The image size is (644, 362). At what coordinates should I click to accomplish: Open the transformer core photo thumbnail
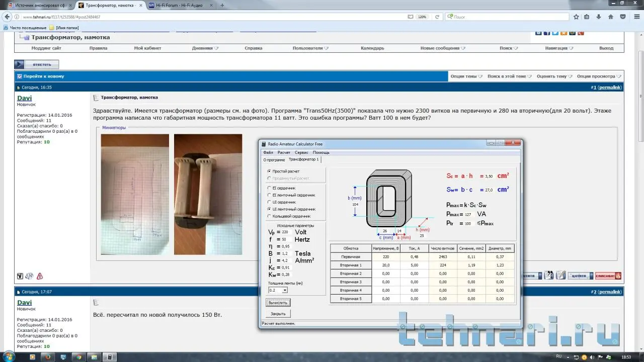click(x=208, y=194)
